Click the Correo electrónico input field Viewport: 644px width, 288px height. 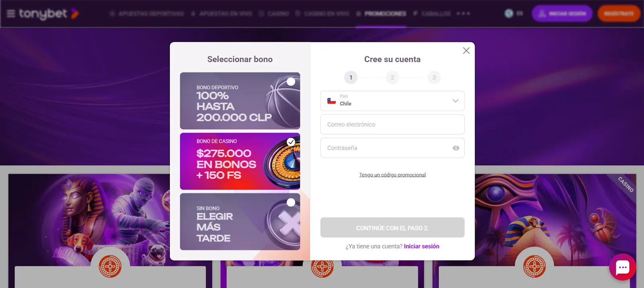click(392, 124)
